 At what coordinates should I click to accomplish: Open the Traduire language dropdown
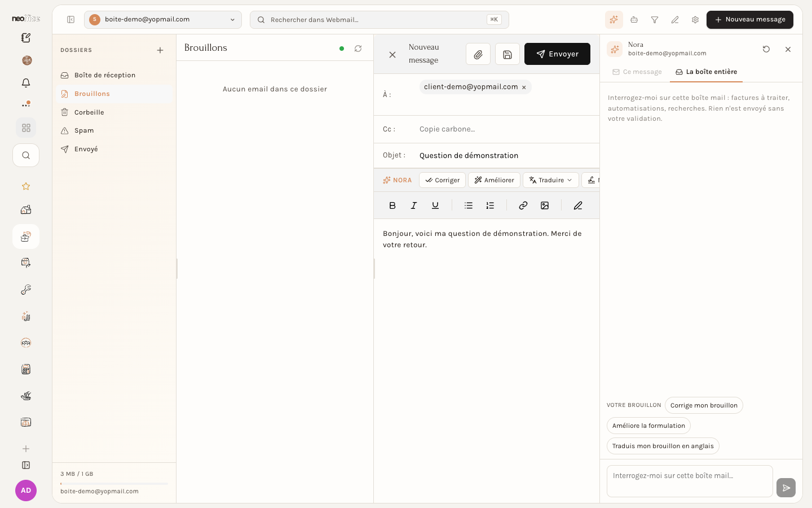551,180
